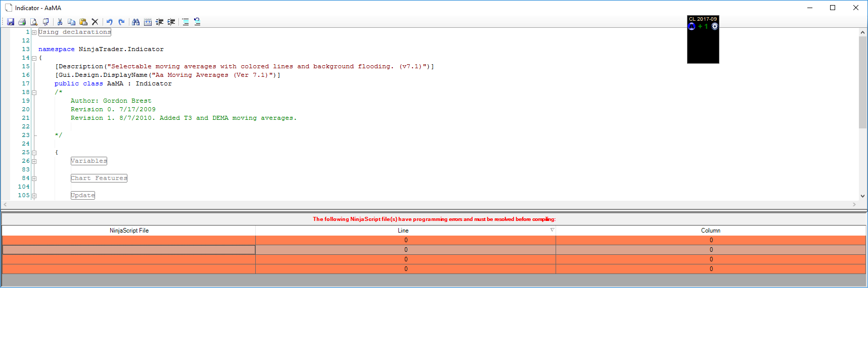
Task: Delete selection using the X icon
Action: pos(95,22)
